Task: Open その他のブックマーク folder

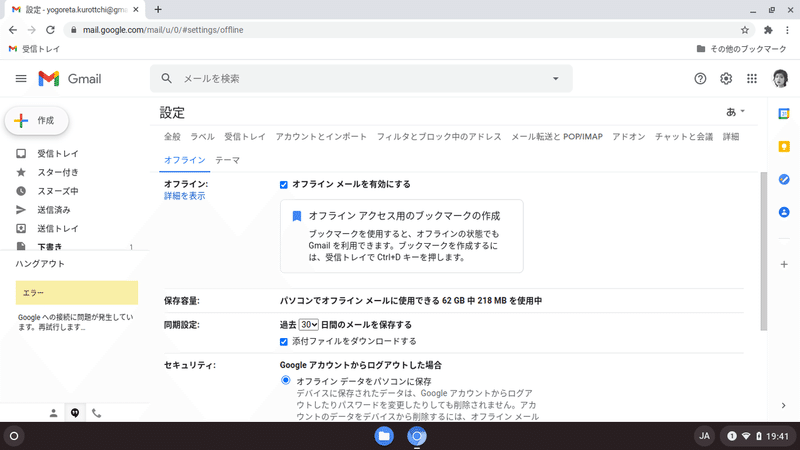Action: coord(741,49)
